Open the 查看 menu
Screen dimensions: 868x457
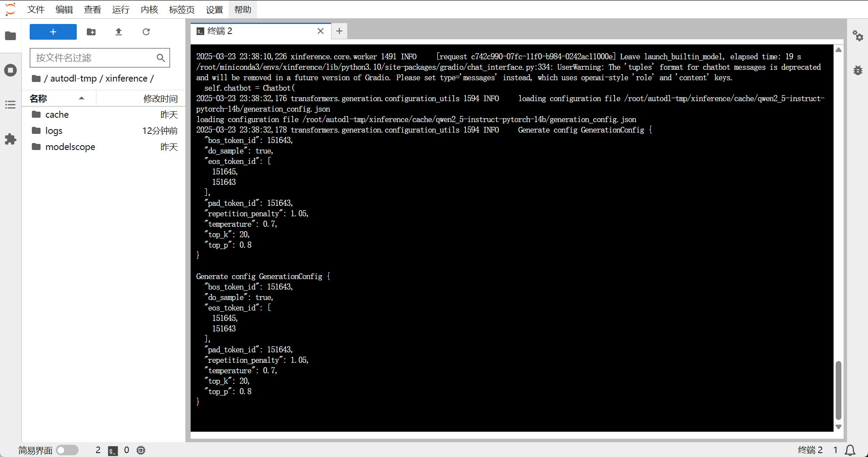point(92,10)
